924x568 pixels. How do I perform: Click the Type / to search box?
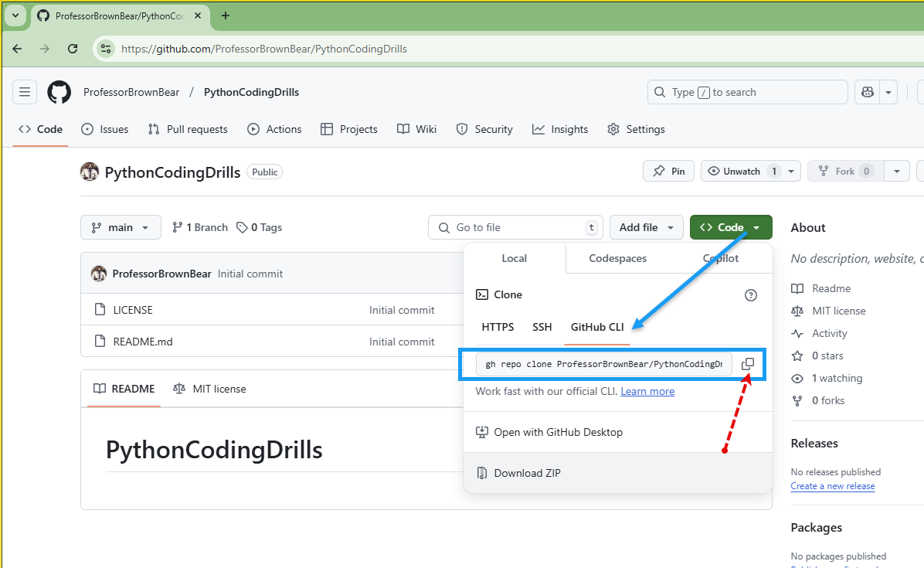click(747, 92)
